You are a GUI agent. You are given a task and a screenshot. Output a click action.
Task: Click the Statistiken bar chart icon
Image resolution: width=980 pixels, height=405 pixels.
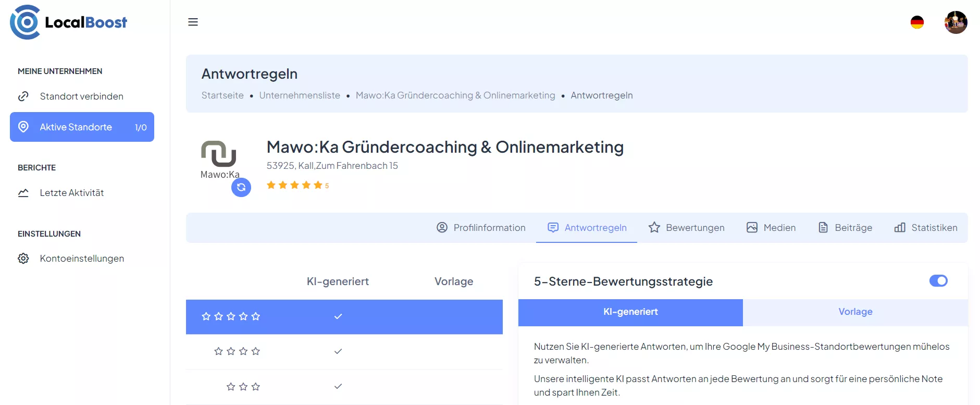tap(900, 227)
